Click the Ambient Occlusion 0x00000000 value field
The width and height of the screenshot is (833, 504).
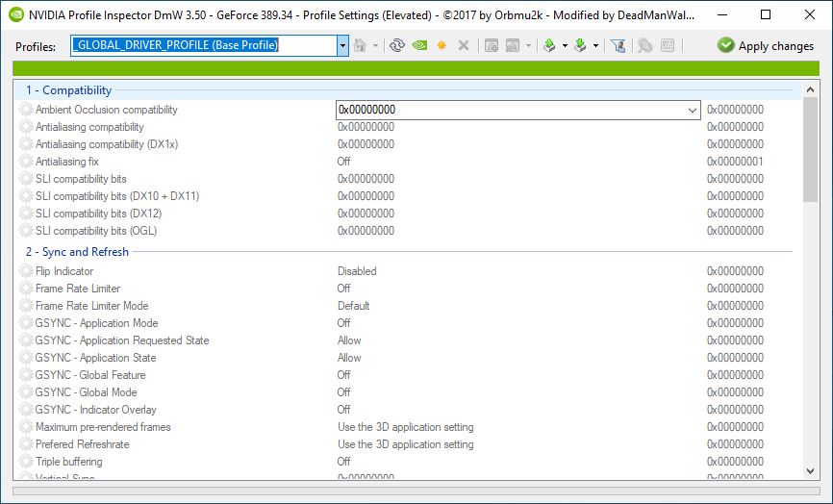(511, 110)
